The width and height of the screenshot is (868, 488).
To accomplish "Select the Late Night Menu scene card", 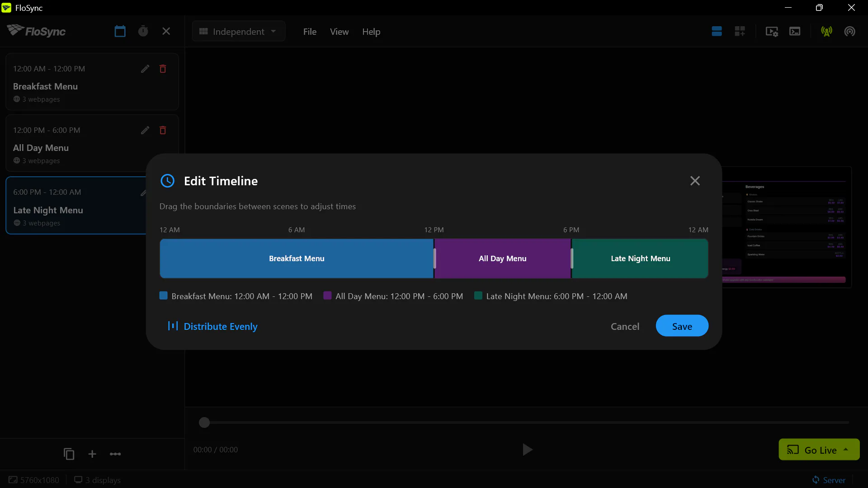I will (76, 206).
